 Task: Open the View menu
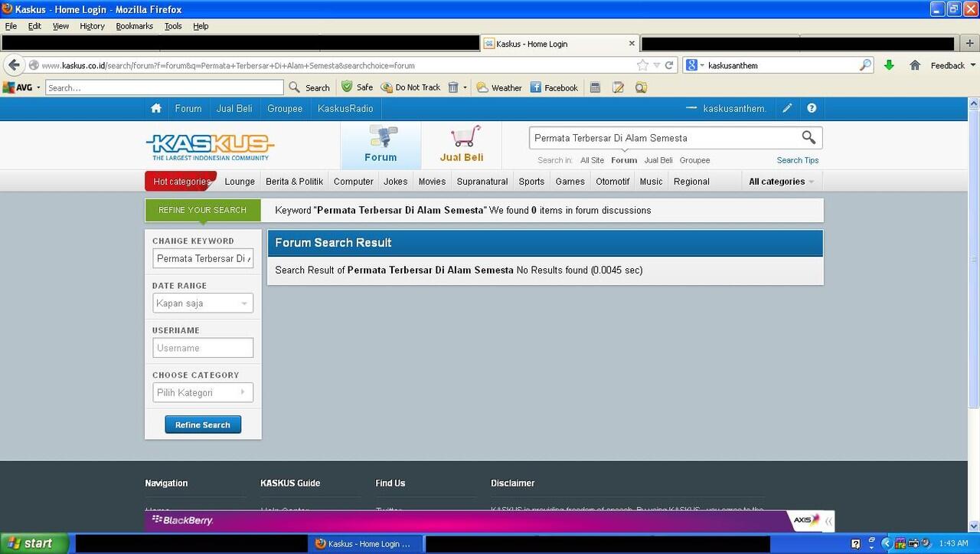click(60, 26)
